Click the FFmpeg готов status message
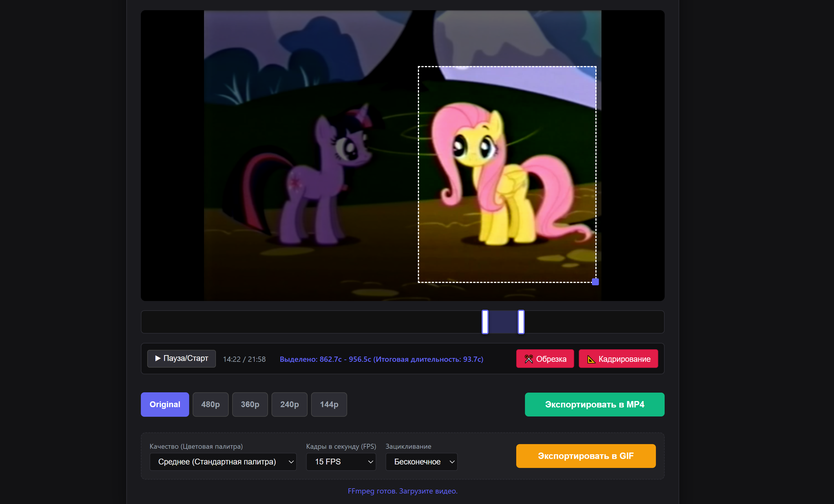The image size is (834, 504). [x=402, y=491]
